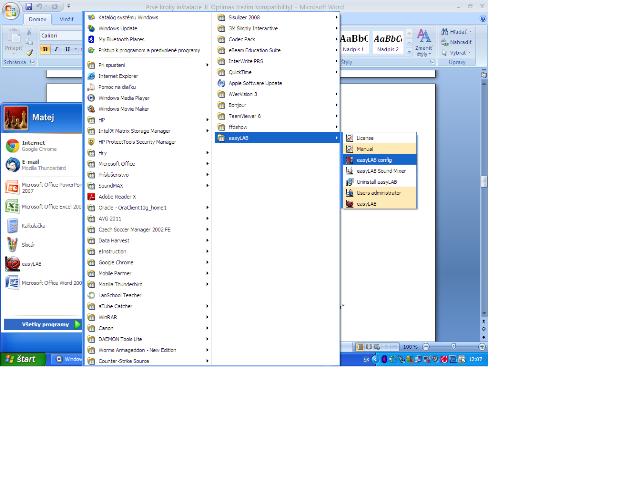Select the first AaBbC heading style thumbnail
The image size is (620, 480).
click(x=354, y=43)
